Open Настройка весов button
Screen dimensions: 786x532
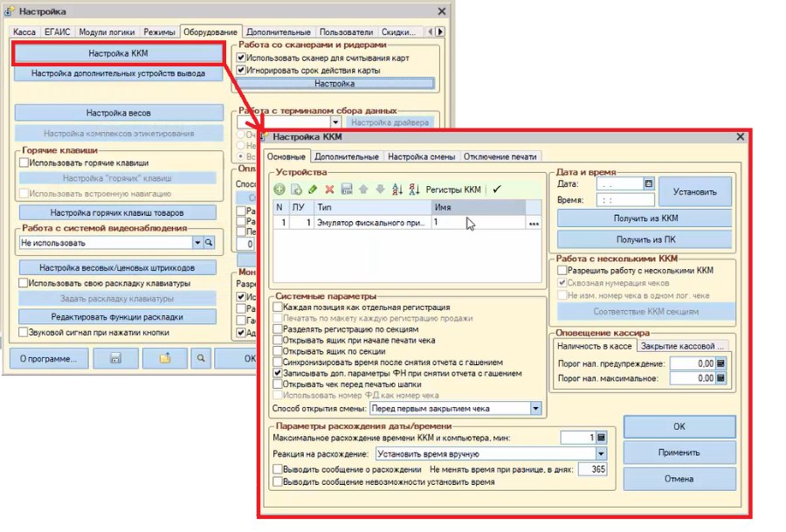coord(118,113)
